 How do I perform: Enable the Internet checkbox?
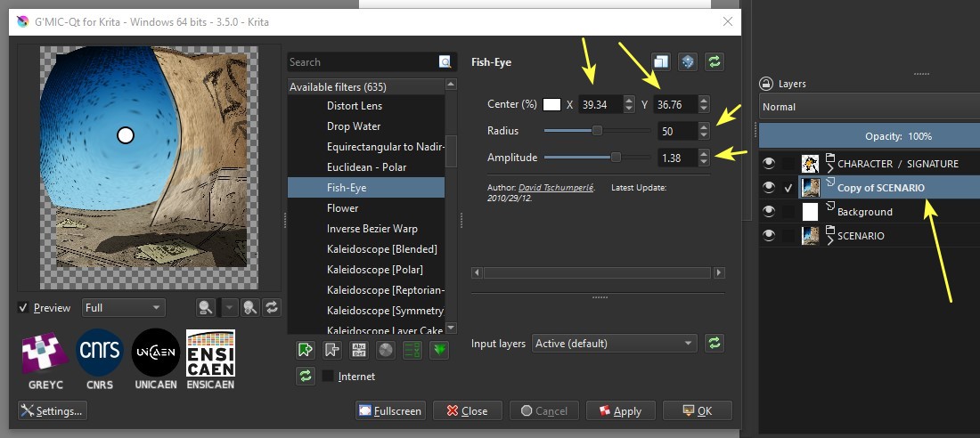[328, 376]
